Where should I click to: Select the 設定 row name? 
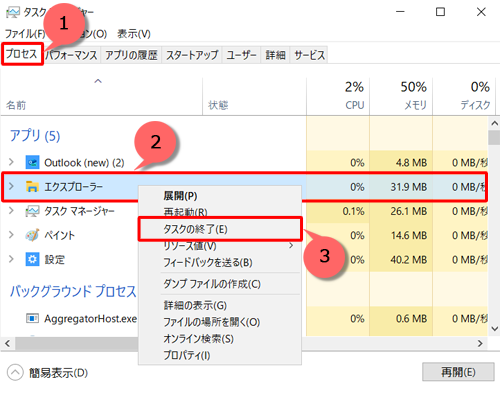(55, 259)
